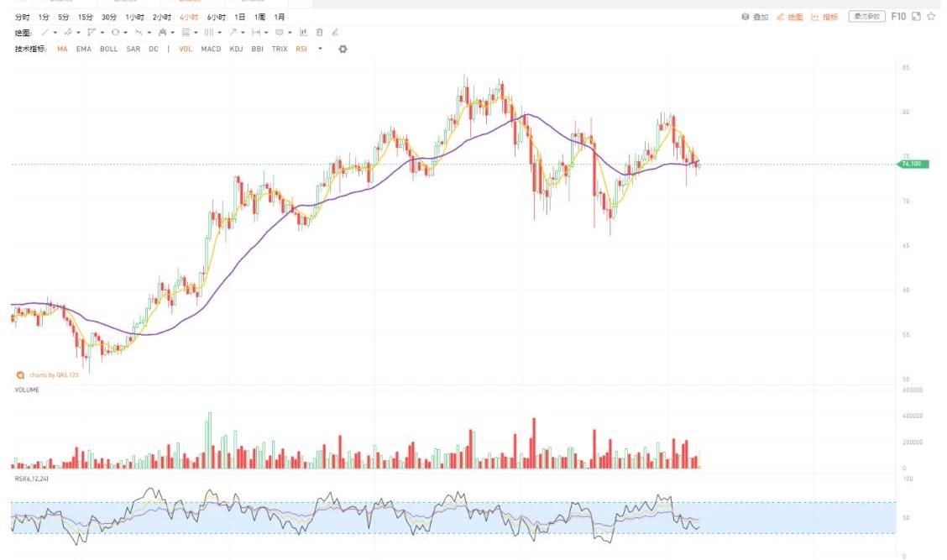Switch to the 1日 timeframe
The height and width of the screenshot is (560, 947).
coord(240,17)
